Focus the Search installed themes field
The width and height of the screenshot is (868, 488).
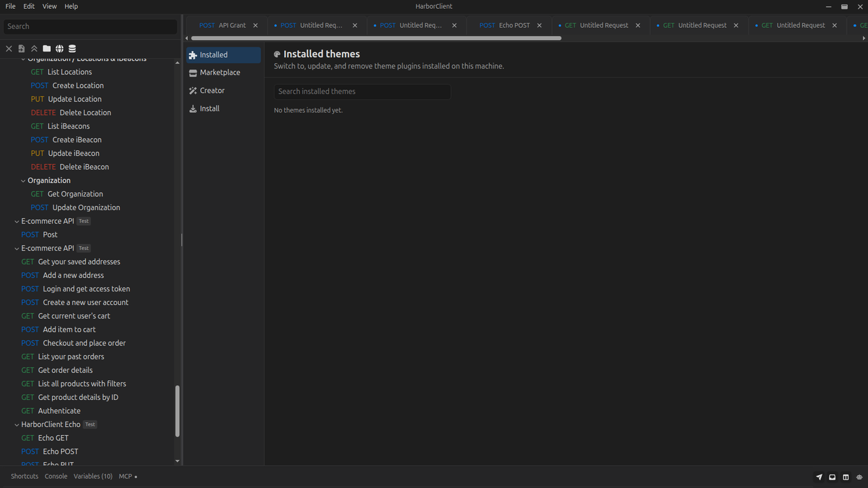pyautogui.click(x=362, y=91)
